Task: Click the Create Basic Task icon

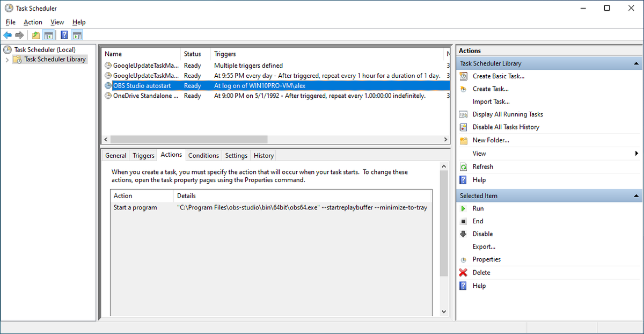Action: pos(464,76)
